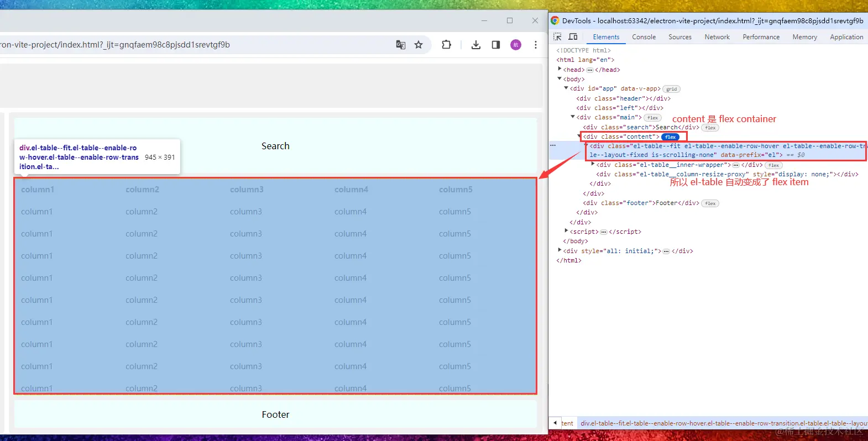
Task: Select the div.left node in DOM tree
Action: 619,108
